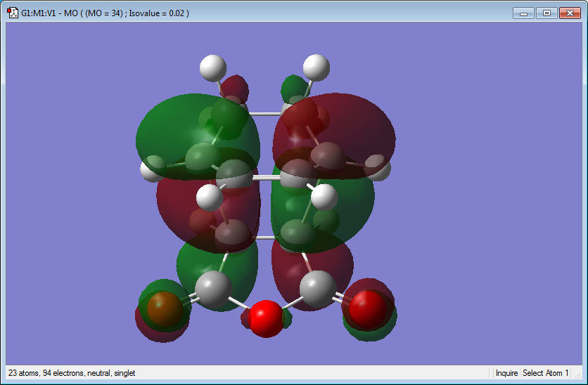Click the window resize grip in corner

[x=578, y=375]
